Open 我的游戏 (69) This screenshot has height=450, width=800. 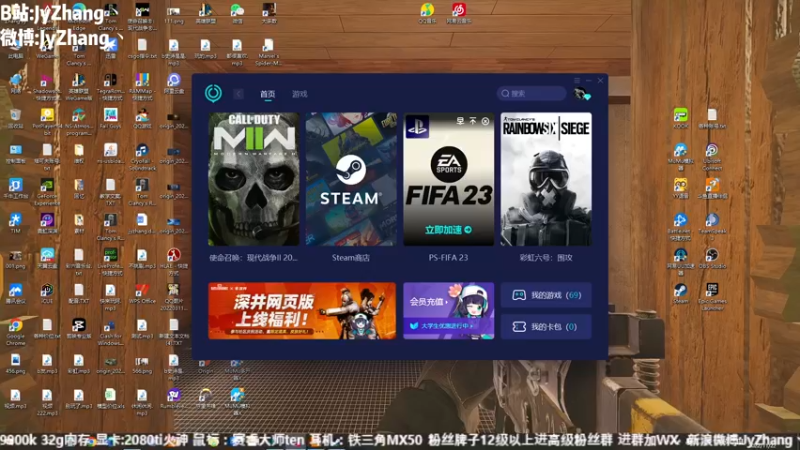coord(546,295)
